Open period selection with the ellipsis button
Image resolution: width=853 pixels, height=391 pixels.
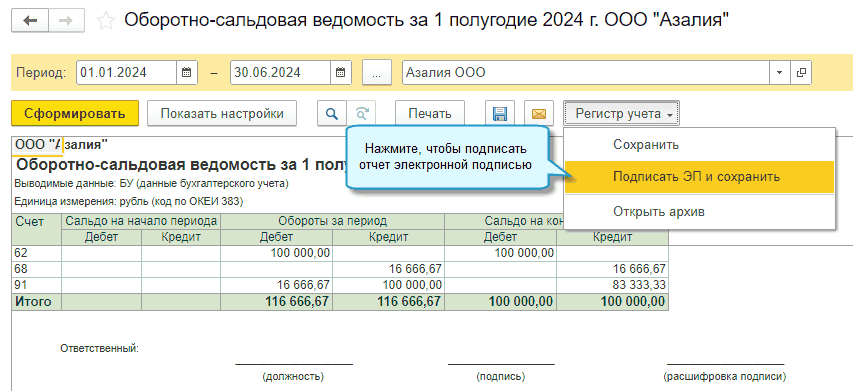click(376, 72)
